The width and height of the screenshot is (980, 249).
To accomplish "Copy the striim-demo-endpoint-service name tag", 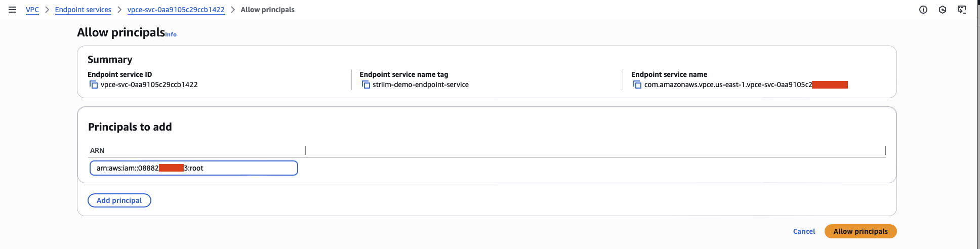I will pos(365,85).
